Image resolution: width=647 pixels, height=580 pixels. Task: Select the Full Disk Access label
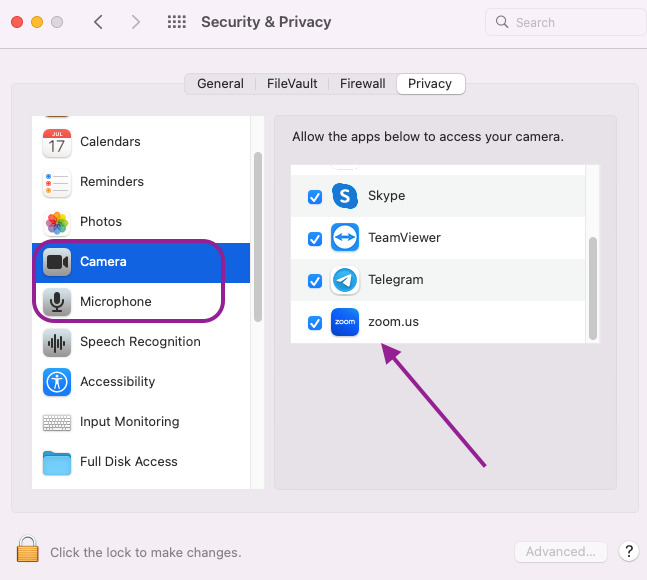[x=129, y=462]
